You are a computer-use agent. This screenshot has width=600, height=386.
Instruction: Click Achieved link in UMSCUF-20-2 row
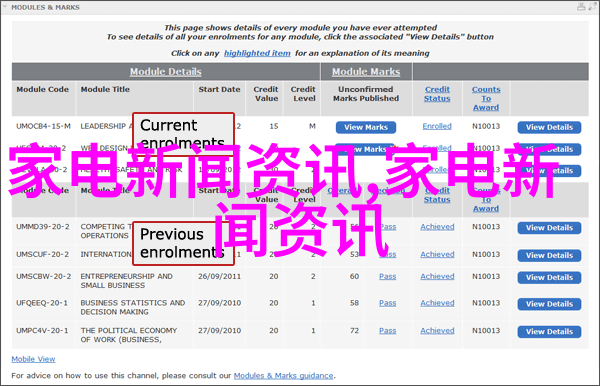[x=437, y=254]
